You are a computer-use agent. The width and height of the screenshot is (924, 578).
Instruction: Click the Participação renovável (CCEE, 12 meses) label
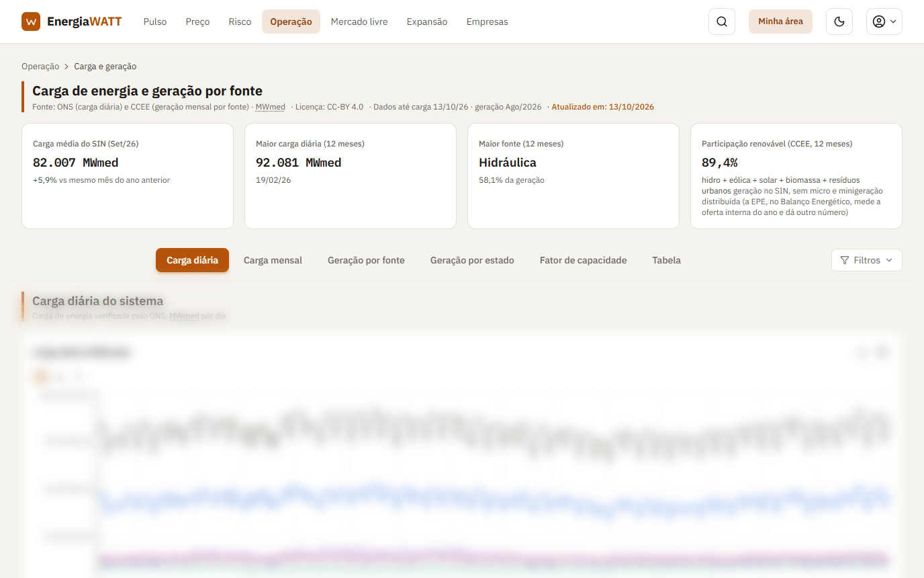777,144
